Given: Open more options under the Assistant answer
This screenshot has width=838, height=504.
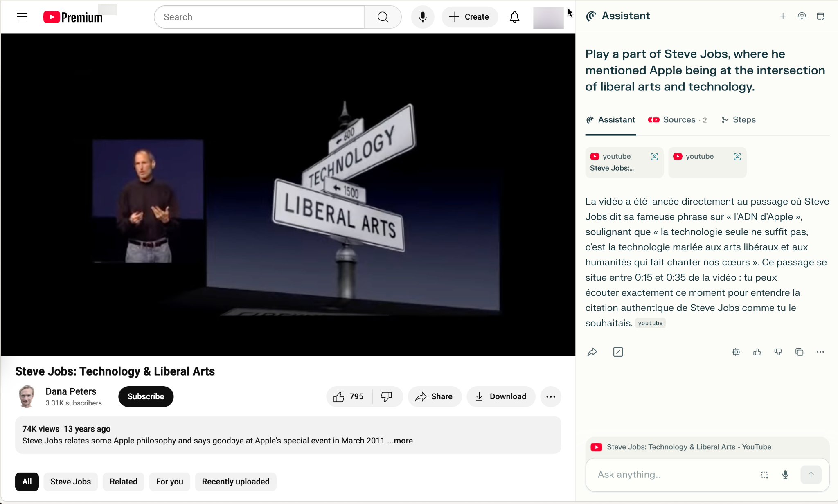Looking at the screenshot, I should point(820,352).
